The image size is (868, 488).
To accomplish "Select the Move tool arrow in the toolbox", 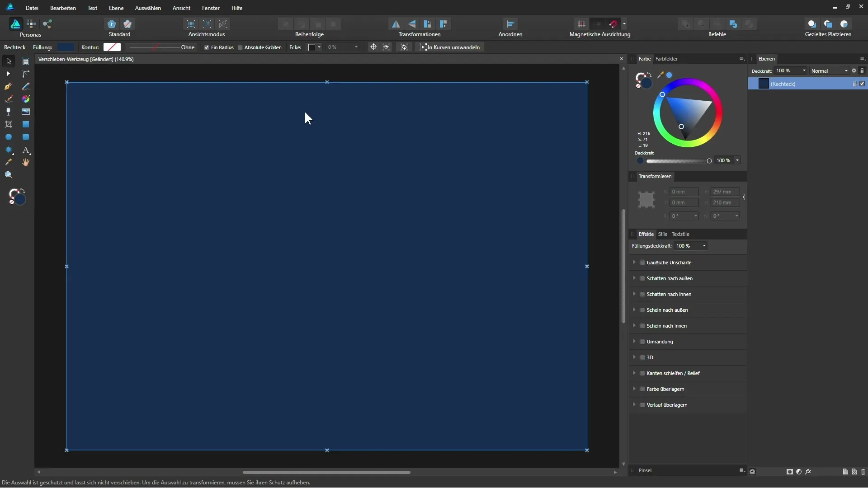I will coord(9,61).
